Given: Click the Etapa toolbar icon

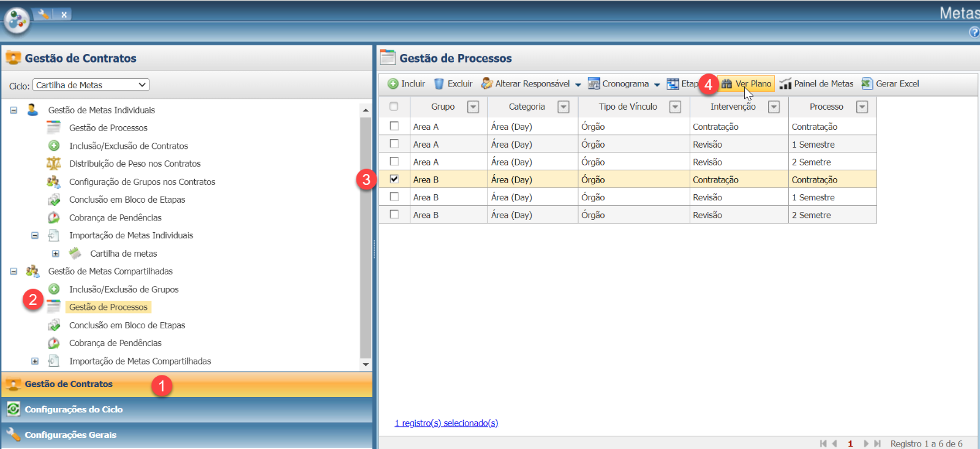Looking at the screenshot, I should [x=673, y=84].
